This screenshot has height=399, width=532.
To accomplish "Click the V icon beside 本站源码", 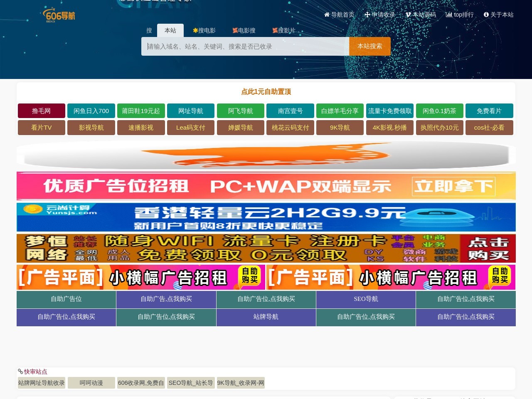I will click(408, 15).
